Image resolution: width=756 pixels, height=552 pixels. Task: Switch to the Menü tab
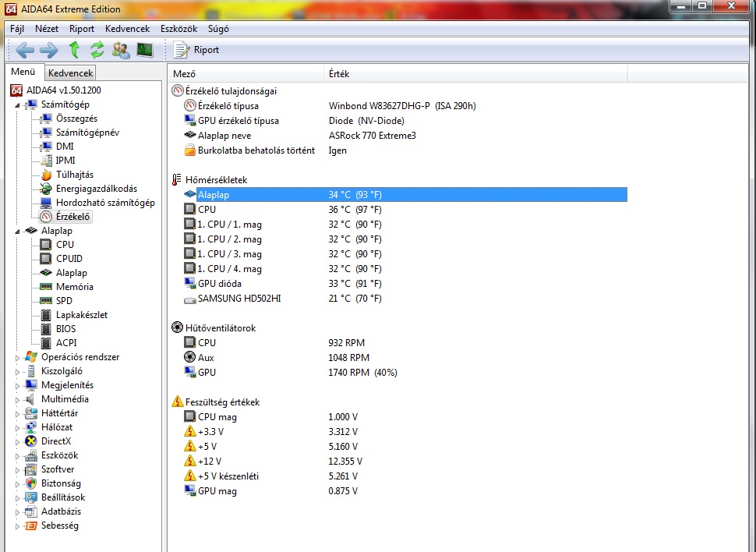pos(23,72)
